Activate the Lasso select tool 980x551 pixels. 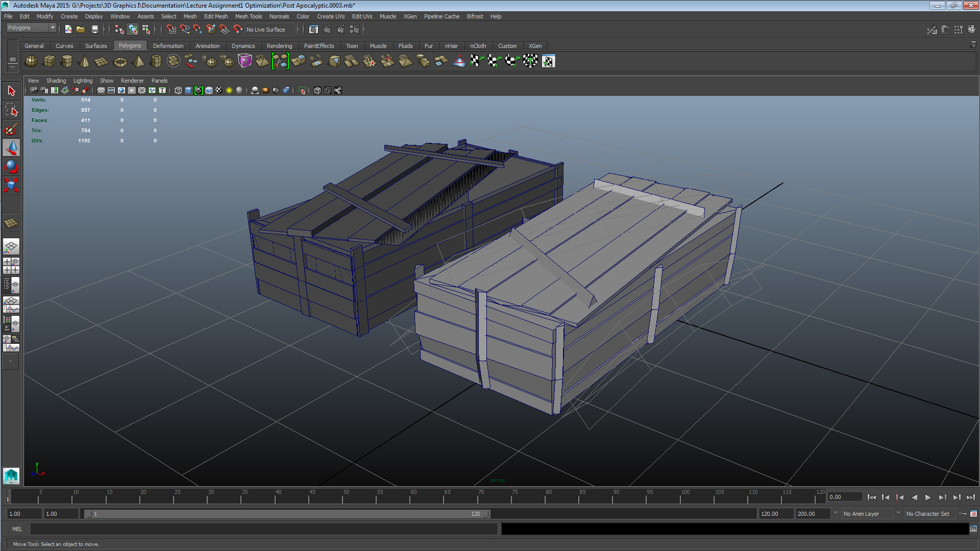pyautogui.click(x=11, y=110)
